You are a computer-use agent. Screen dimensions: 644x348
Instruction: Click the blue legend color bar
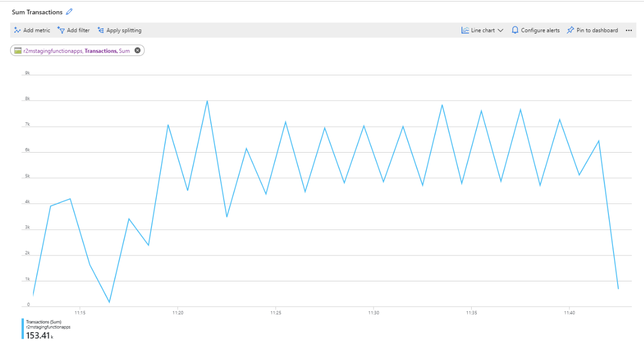(x=23, y=329)
